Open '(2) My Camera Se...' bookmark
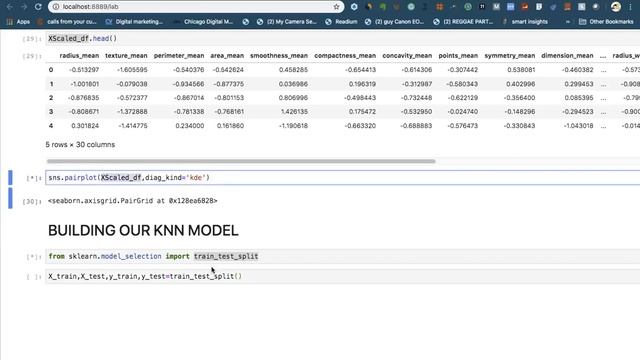 (x=287, y=22)
